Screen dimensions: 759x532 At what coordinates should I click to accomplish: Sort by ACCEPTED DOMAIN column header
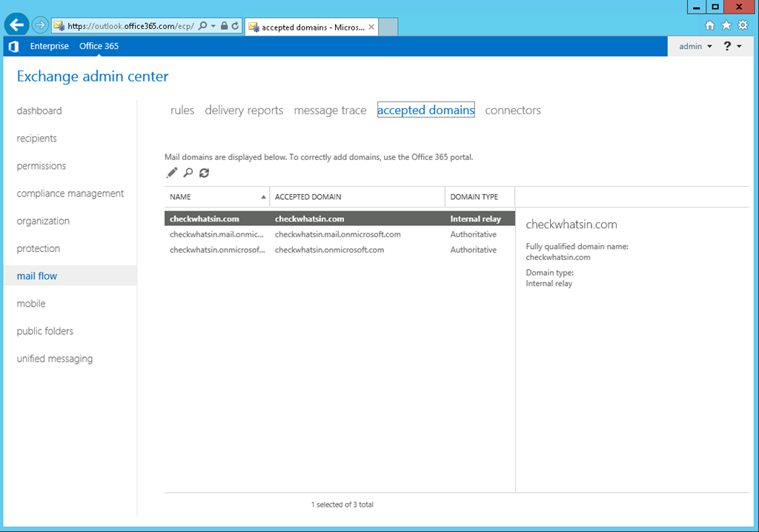357,197
